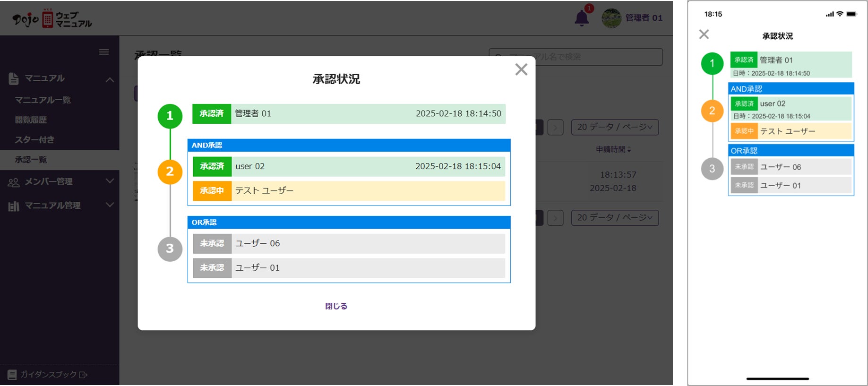
Task: Click timestamp 2025-02-18 18:14:50 in desktop dialog
Action: point(458,114)
